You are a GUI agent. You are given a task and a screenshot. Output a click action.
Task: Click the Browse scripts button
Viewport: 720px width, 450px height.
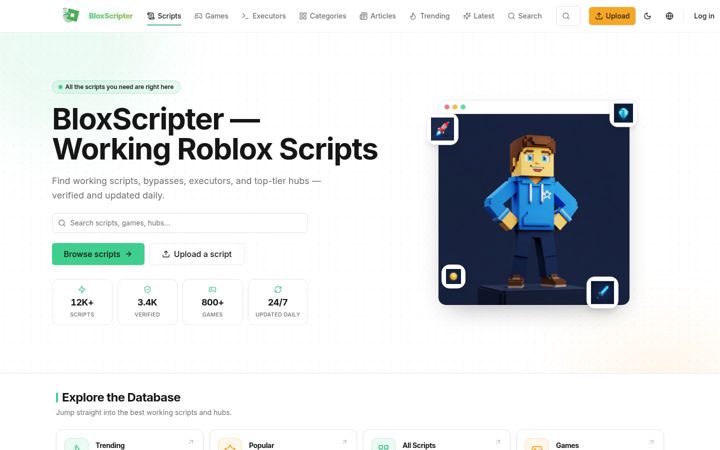98,254
